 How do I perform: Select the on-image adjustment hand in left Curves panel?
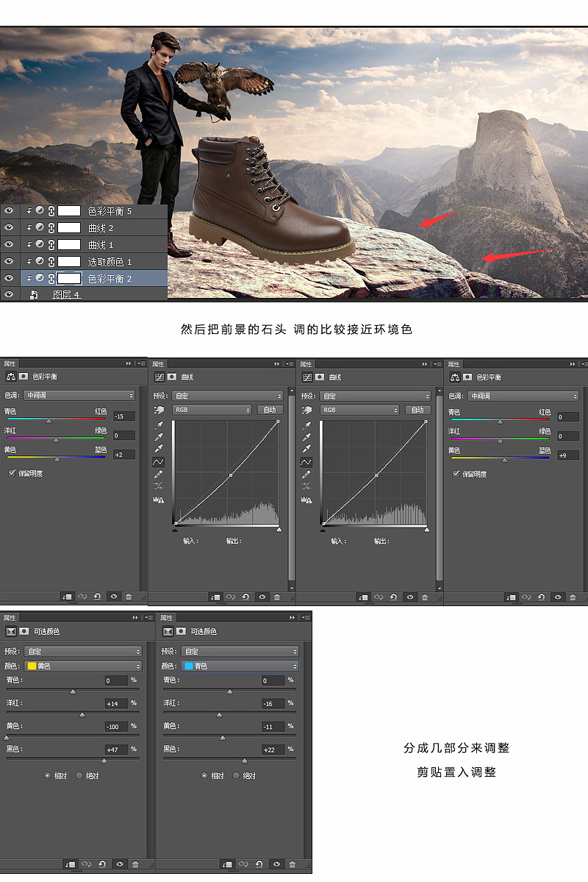158,410
